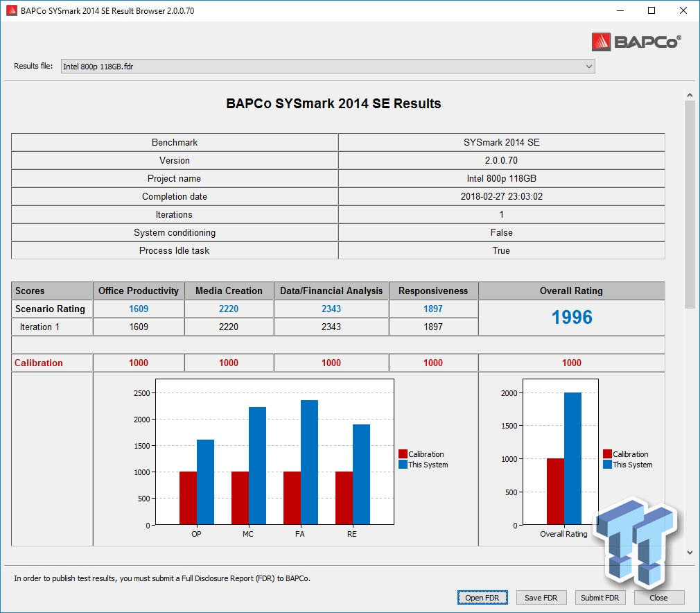Click the Iteration 1 Office Productivity value "1609"
Viewport: 700px width, 613px height.
click(x=139, y=327)
